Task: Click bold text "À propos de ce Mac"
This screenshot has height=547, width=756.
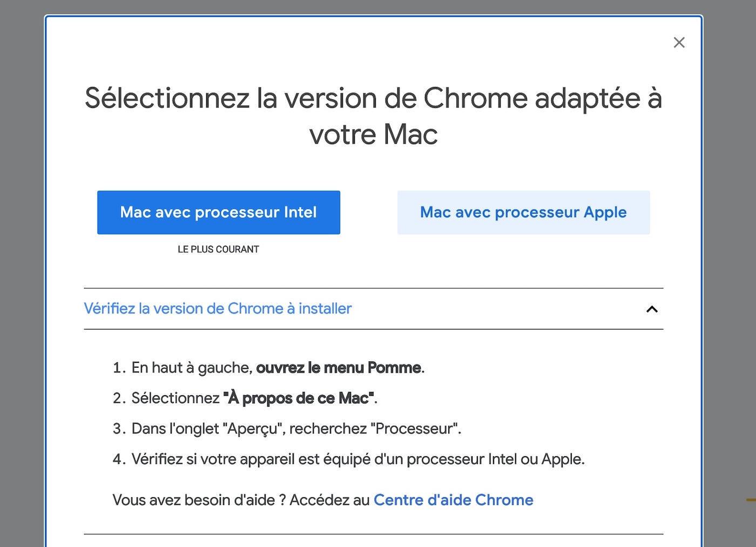Action: tap(299, 399)
